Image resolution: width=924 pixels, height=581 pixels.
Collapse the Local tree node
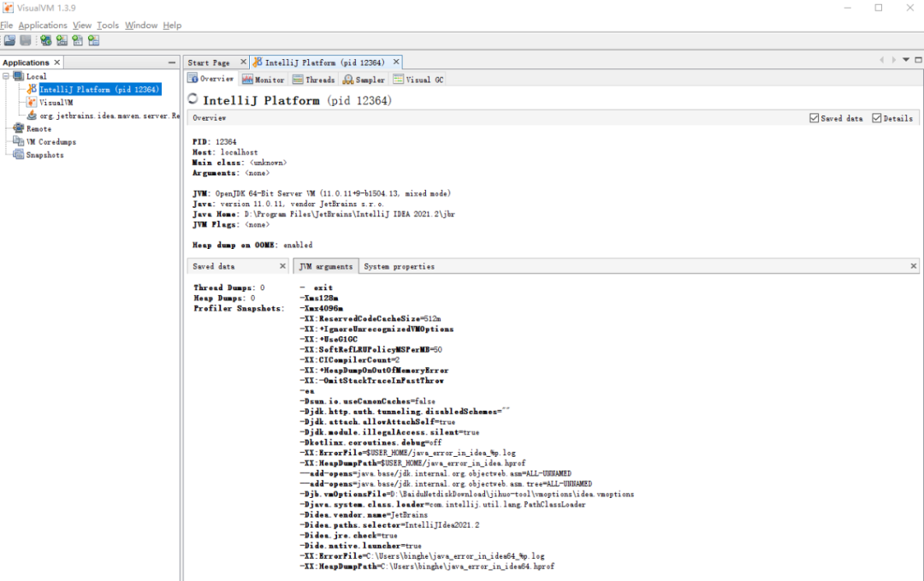pyautogui.click(x=6, y=76)
